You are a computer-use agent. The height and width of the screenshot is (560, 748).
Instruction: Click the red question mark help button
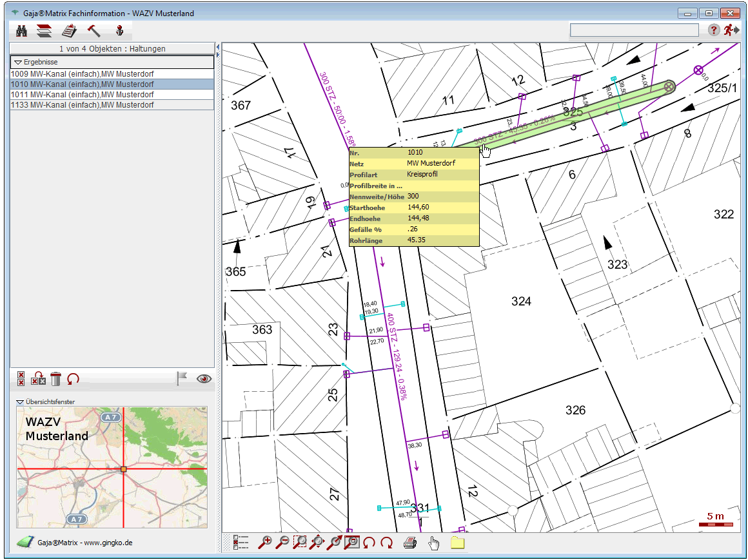[714, 30]
